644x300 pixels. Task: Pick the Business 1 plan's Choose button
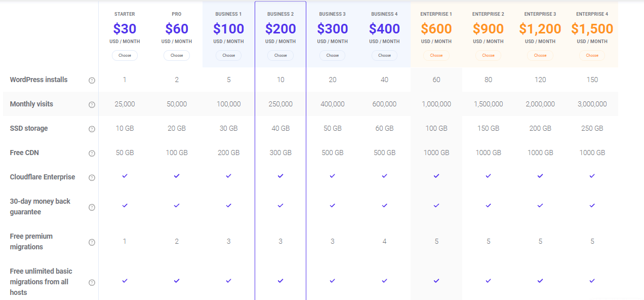tap(228, 55)
